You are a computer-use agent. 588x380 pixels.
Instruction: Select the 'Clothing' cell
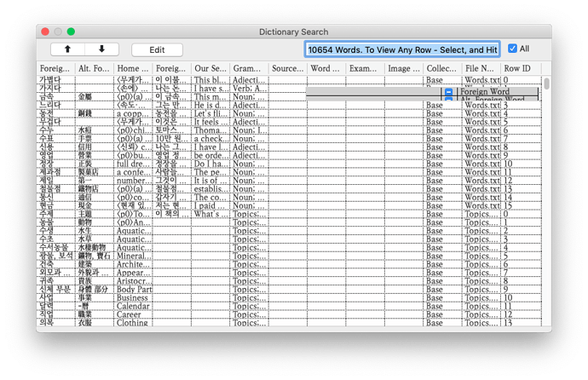pos(133,323)
